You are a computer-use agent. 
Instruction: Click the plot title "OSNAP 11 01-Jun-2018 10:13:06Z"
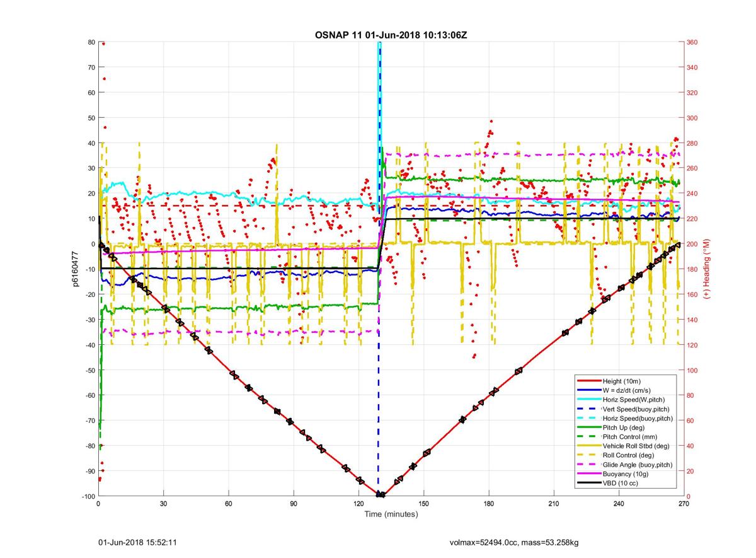[391, 34]
